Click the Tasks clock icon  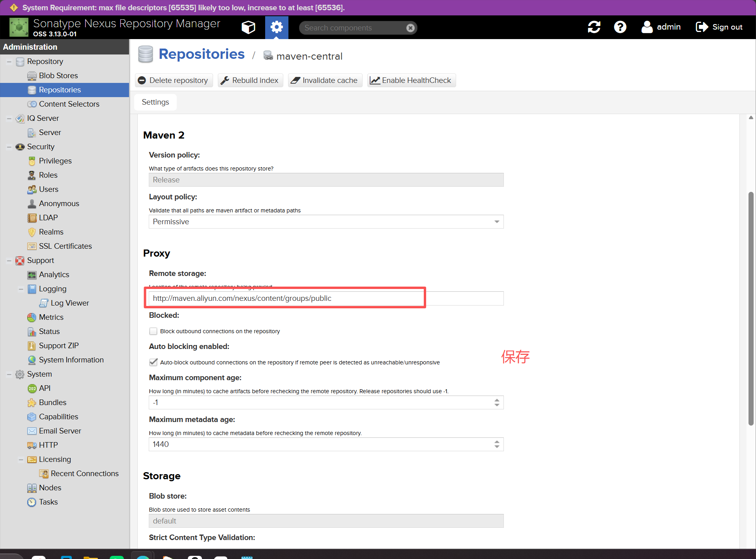point(32,502)
